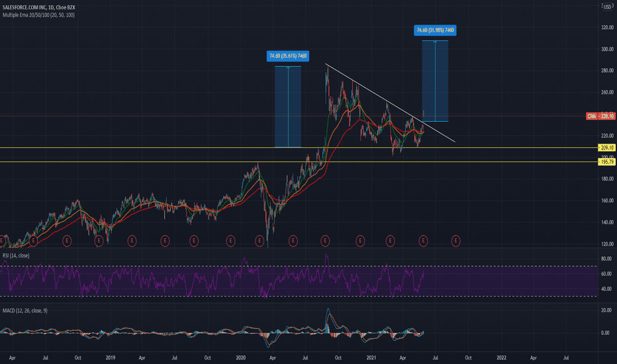Image resolution: width=617 pixels, height=364 pixels.
Task: Click the 280.00 price axis value
Action: pos(607,71)
